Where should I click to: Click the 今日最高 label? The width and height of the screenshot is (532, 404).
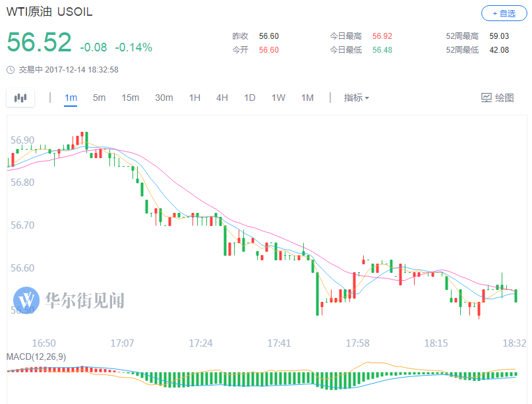345,36
